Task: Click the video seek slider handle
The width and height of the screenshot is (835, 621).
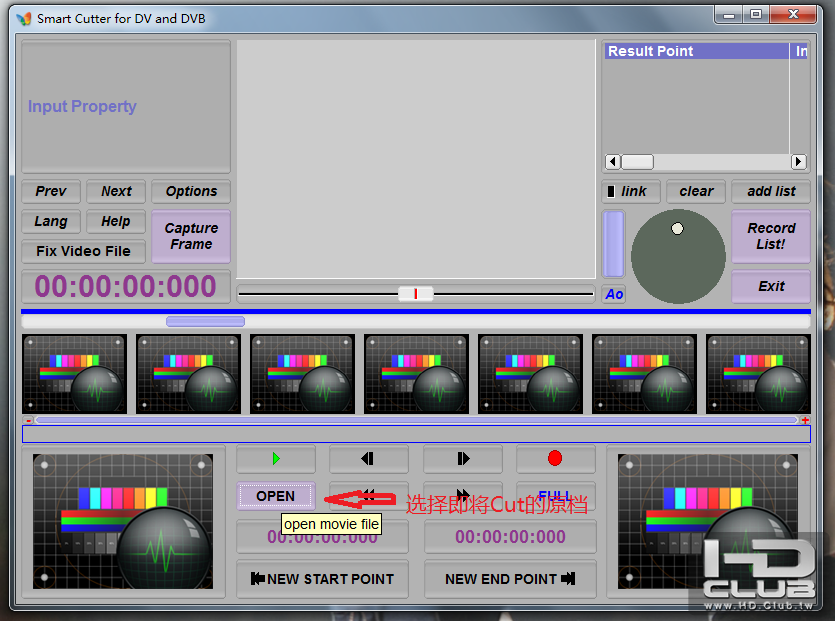Action: click(415, 293)
